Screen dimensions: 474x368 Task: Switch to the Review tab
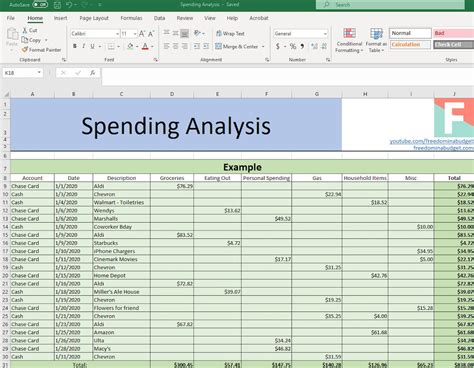pyautogui.click(x=185, y=18)
